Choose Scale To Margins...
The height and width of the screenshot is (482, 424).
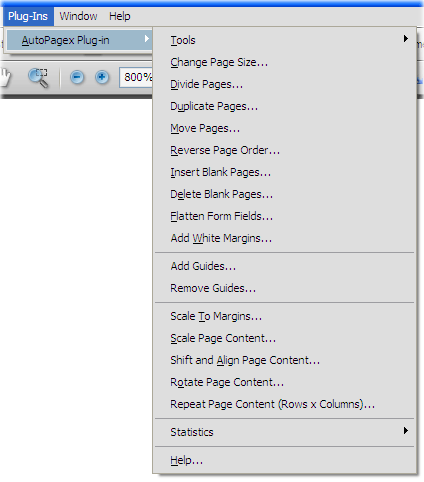click(285, 316)
